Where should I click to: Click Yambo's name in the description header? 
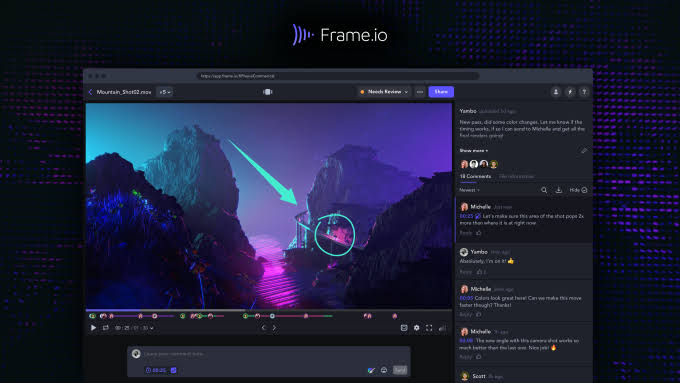[x=468, y=111]
